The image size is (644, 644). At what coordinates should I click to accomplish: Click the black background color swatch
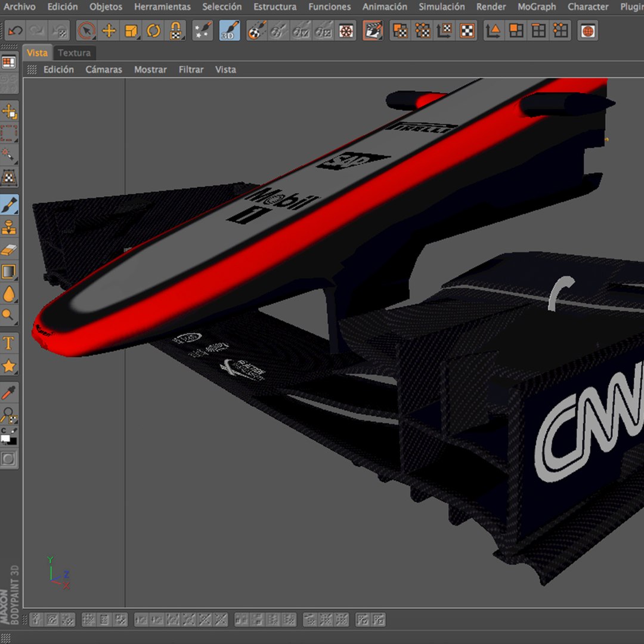tap(13, 442)
